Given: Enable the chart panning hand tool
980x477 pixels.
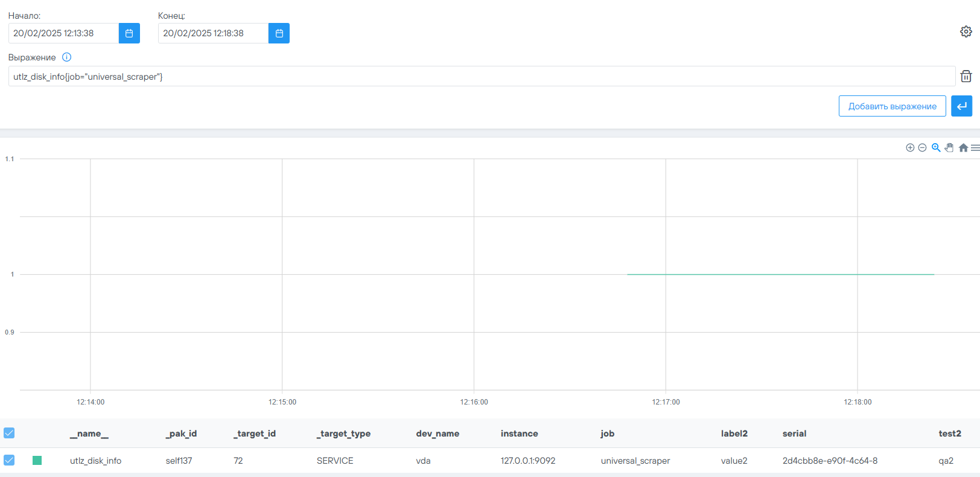Looking at the screenshot, I should (949, 148).
